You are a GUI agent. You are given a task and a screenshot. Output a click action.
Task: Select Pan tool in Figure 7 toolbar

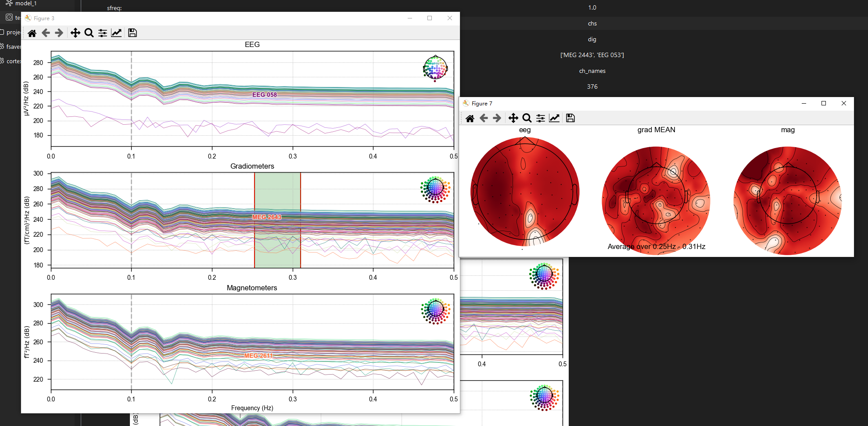click(513, 118)
